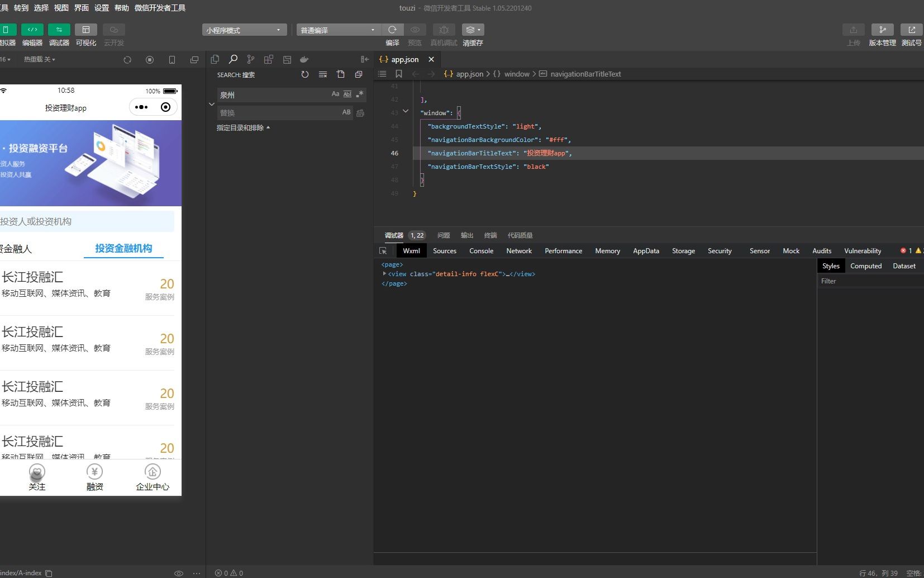Close the app.json tab
Image resolution: width=924 pixels, height=578 pixels.
click(x=431, y=59)
